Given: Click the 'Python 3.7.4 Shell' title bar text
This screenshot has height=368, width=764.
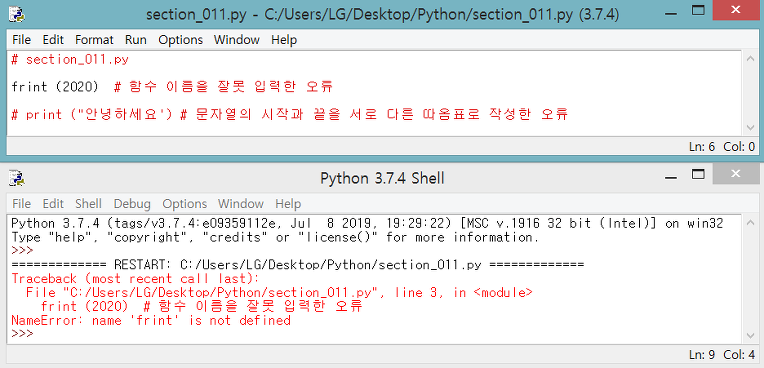Looking at the screenshot, I should pyautogui.click(x=382, y=178).
